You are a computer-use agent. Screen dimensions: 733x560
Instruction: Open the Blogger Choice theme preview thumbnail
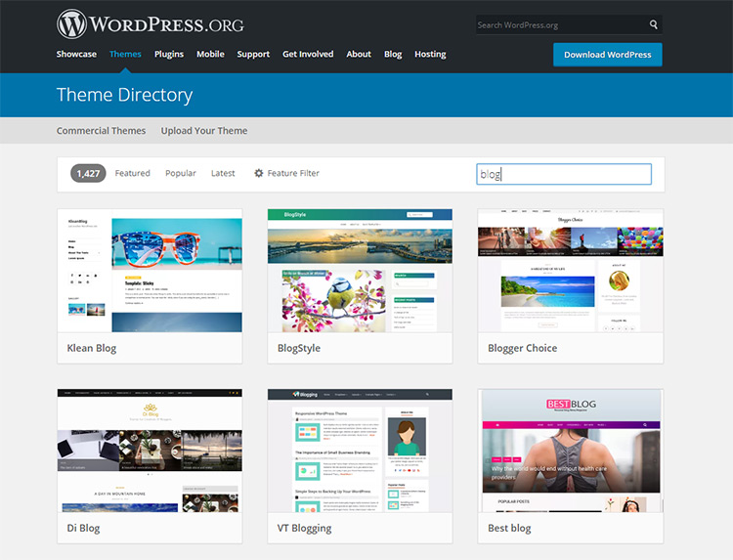click(x=571, y=271)
